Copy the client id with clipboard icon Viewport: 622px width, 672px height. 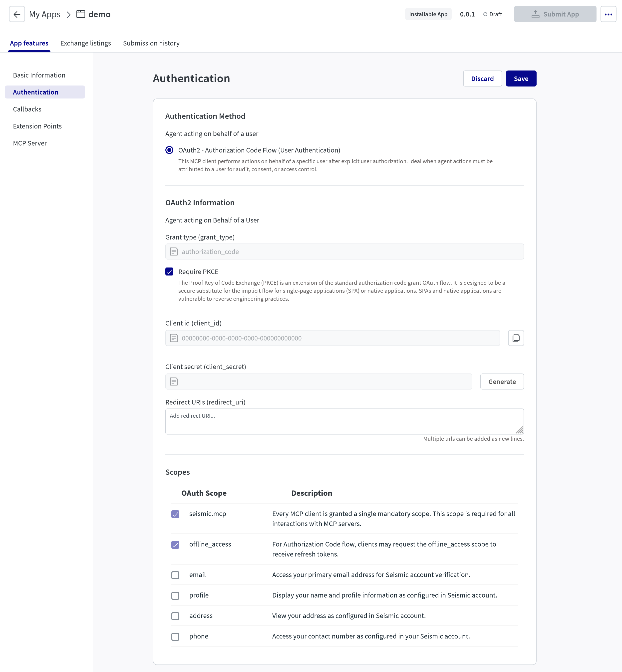(516, 338)
